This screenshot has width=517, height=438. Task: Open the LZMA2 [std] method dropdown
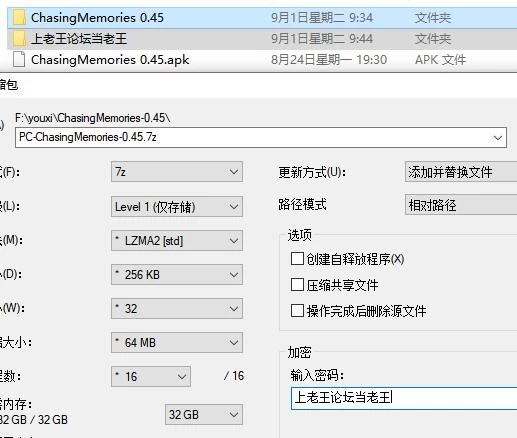point(177,241)
